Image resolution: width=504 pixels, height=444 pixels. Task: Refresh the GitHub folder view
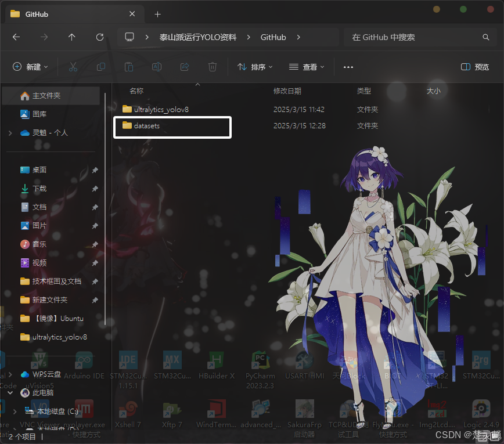coord(100,37)
